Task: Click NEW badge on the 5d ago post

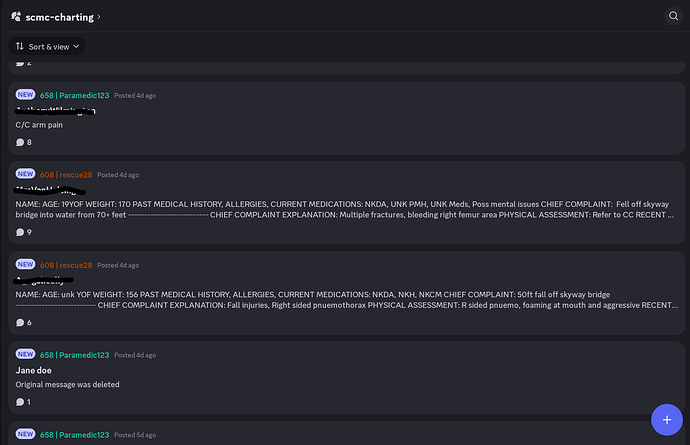Action: [x=25, y=434]
